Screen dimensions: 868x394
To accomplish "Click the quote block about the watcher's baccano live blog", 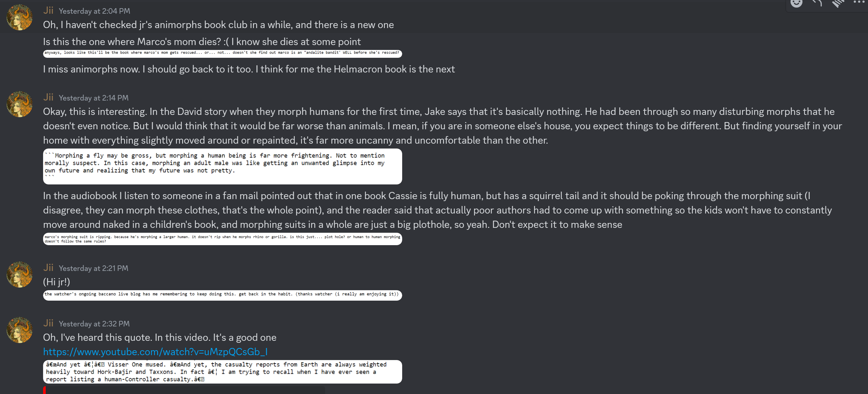I will pyautogui.click(x=222, y=295).
